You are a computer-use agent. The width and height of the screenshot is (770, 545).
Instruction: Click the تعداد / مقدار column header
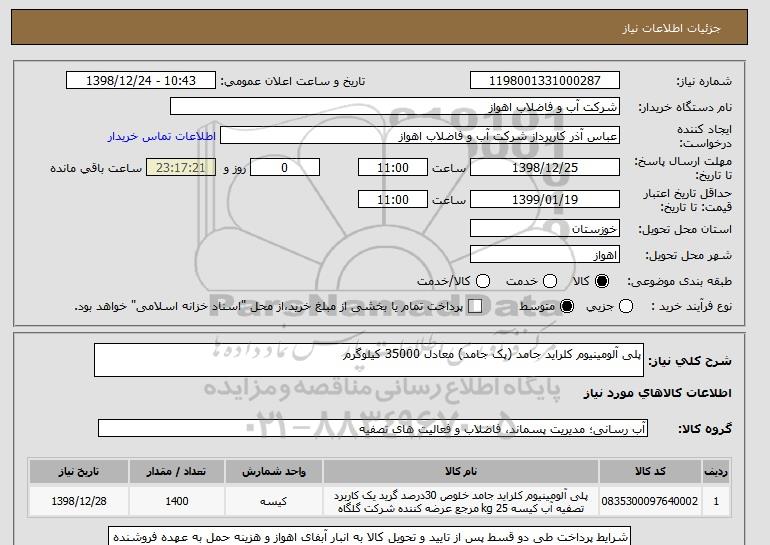click(x=177, y=471)
